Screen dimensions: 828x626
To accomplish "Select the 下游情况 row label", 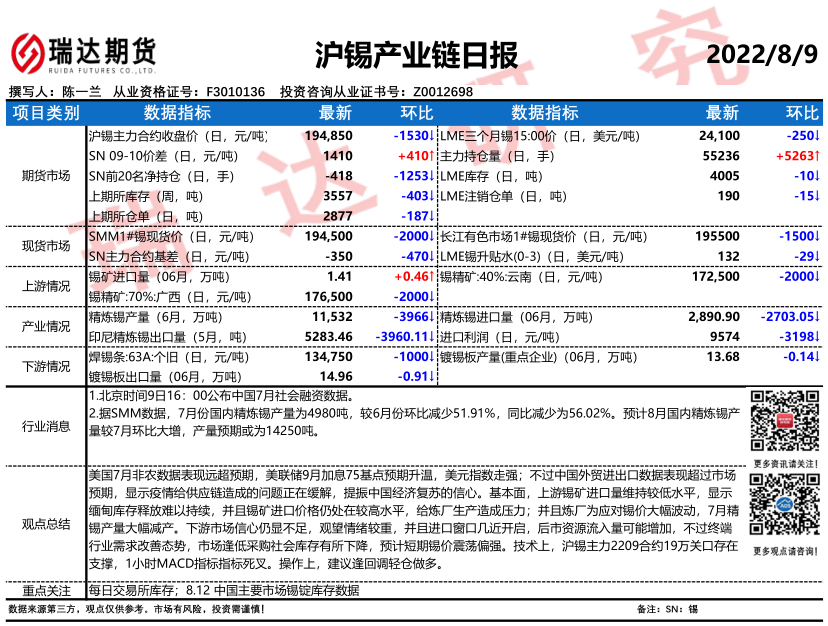I will pos(45,366).
